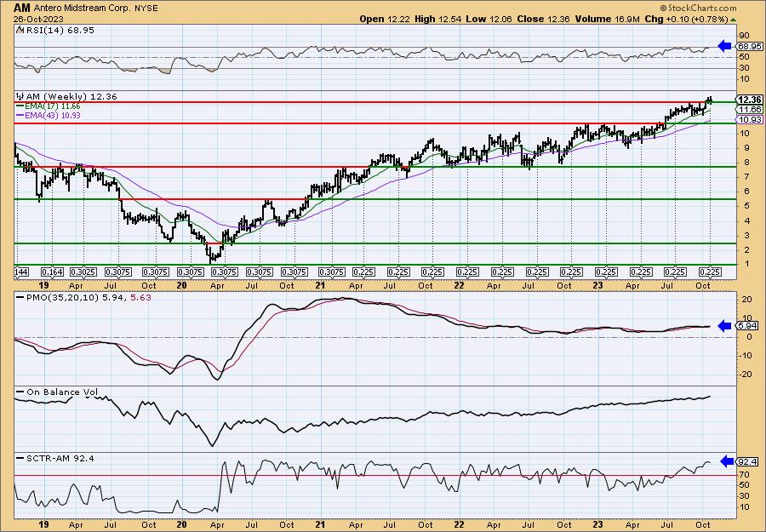Click the 0.164 dividend marker
Viewport: 766px width, 532px height.
[x=52, y=272]
